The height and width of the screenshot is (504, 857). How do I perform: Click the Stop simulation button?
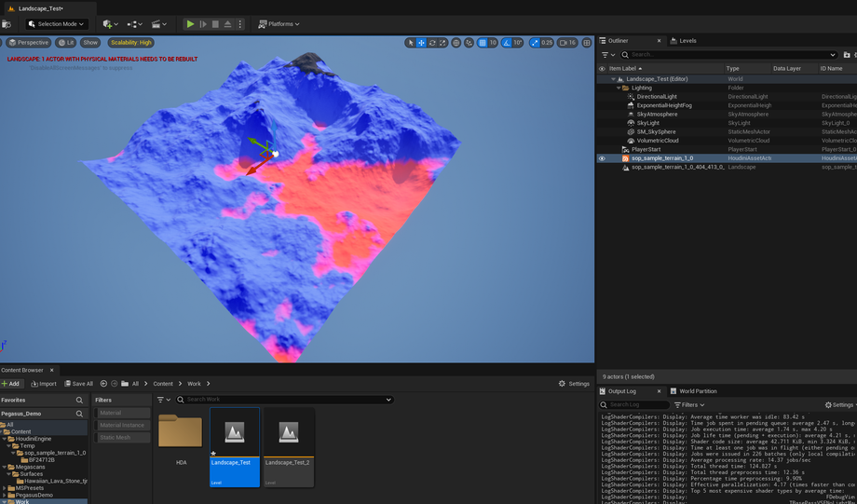click(x=215, y=24)
